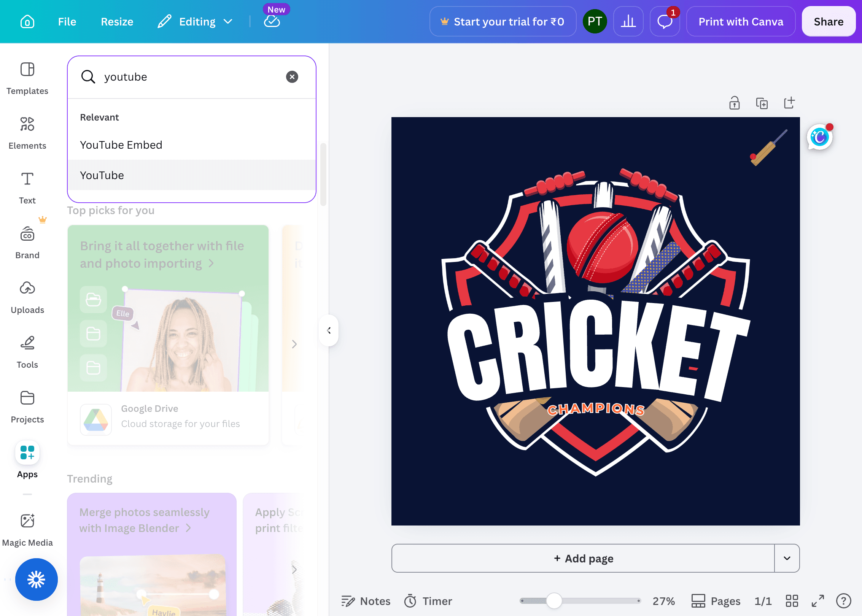Open the PT account avatar
Screen dimensions: 862x616
click(x=595, y=22)
